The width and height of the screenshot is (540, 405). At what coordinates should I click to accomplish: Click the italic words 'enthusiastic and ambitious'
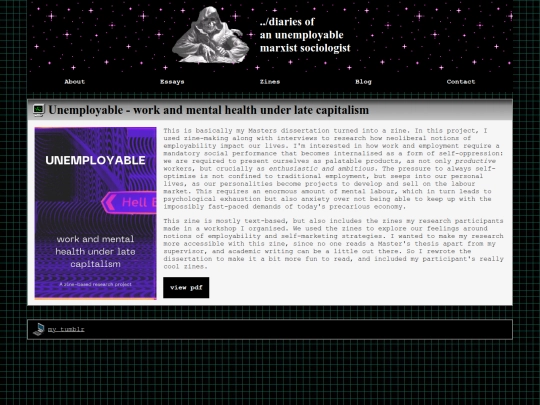pos(321,169)
